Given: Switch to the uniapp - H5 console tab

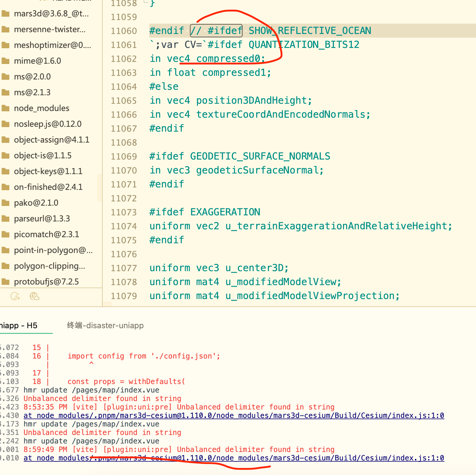Looking at the screenshot, I should click(x=19, y=325).
